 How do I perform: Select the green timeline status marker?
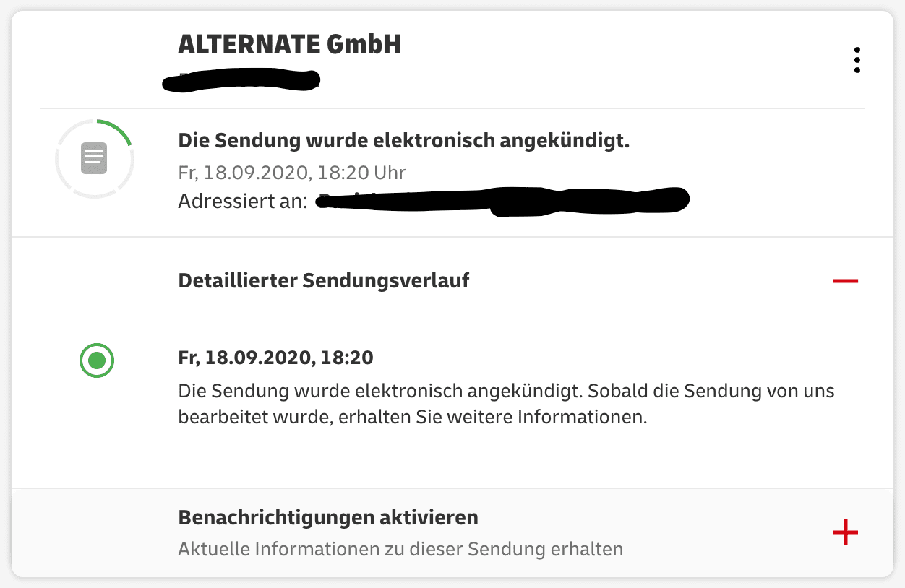pos(97,360)
